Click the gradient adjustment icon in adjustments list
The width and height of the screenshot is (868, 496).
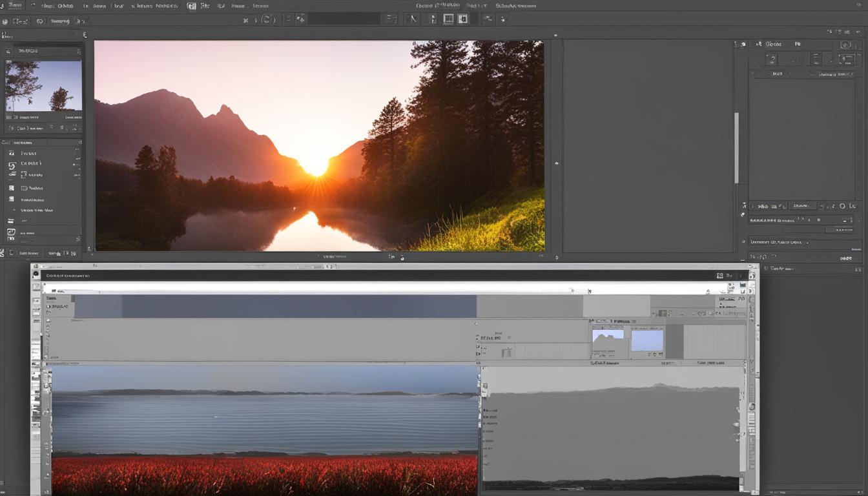11,220
